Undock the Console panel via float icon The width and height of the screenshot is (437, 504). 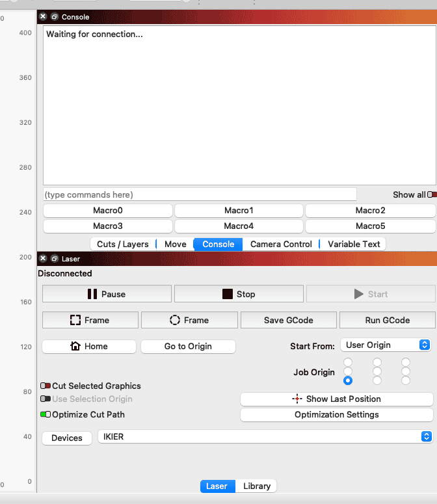pos(55,17)
